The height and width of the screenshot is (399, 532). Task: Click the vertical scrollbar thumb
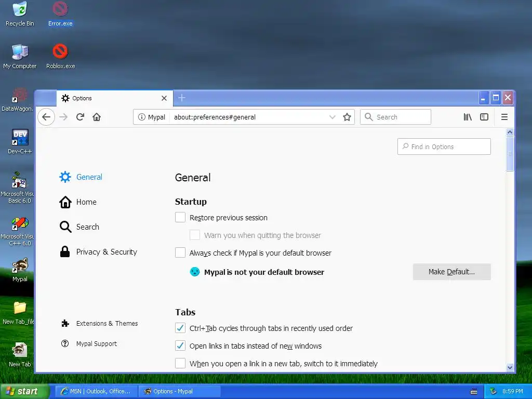[510, 154]
